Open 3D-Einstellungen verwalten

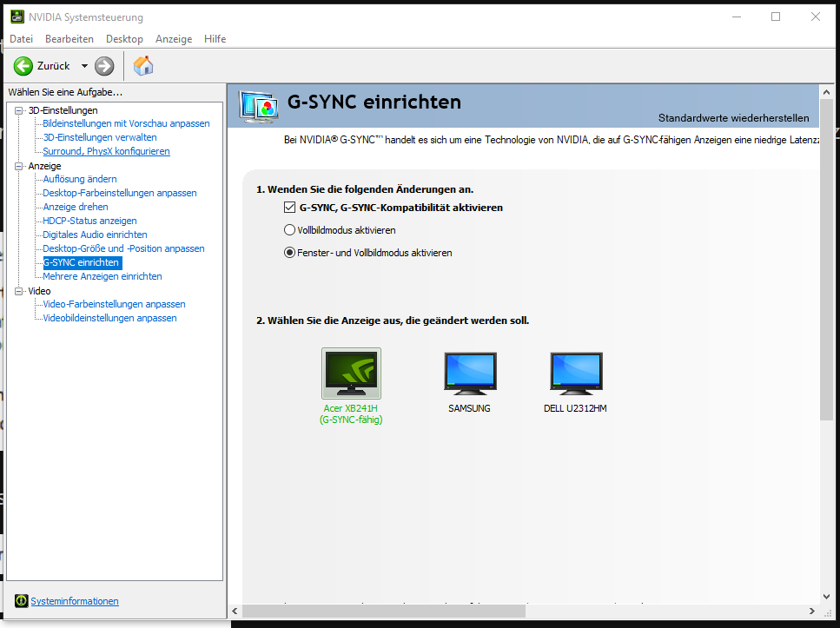[x=100, y=137]
